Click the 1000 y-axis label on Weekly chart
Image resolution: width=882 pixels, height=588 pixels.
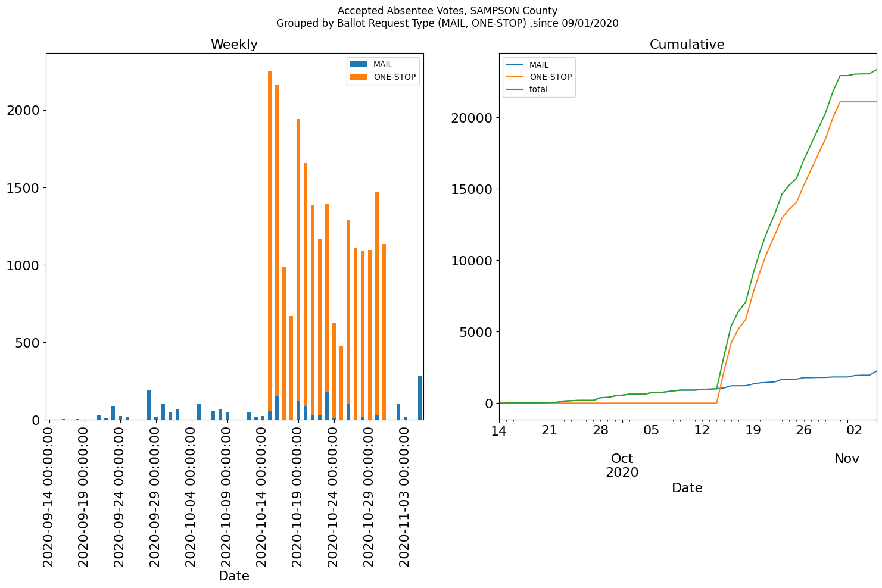(x=23, y=265)
